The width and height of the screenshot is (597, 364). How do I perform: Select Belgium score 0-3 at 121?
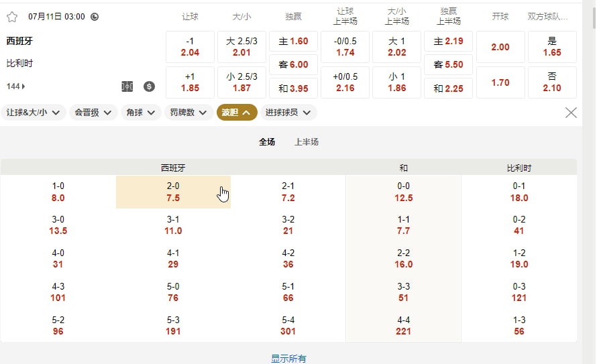(519, 292)
